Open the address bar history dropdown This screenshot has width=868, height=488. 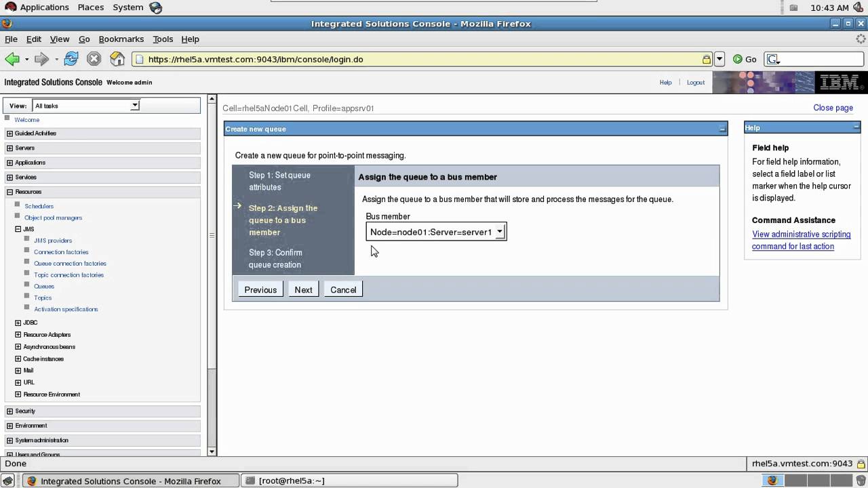click(719, 59)
